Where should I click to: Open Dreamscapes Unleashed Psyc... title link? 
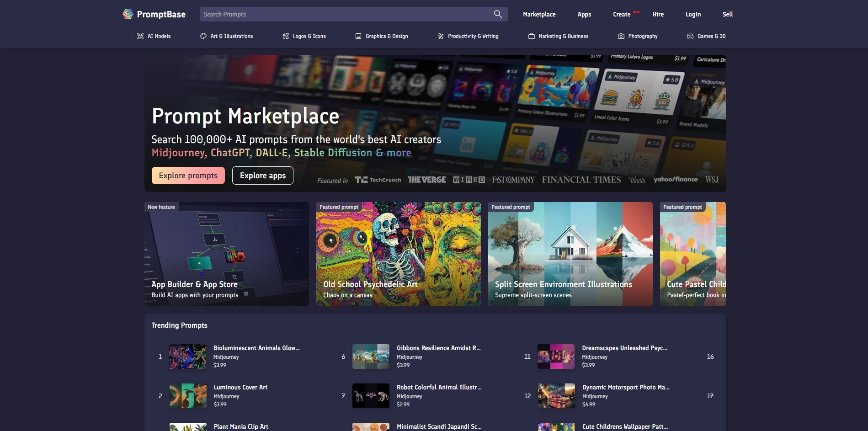[625, 348]
